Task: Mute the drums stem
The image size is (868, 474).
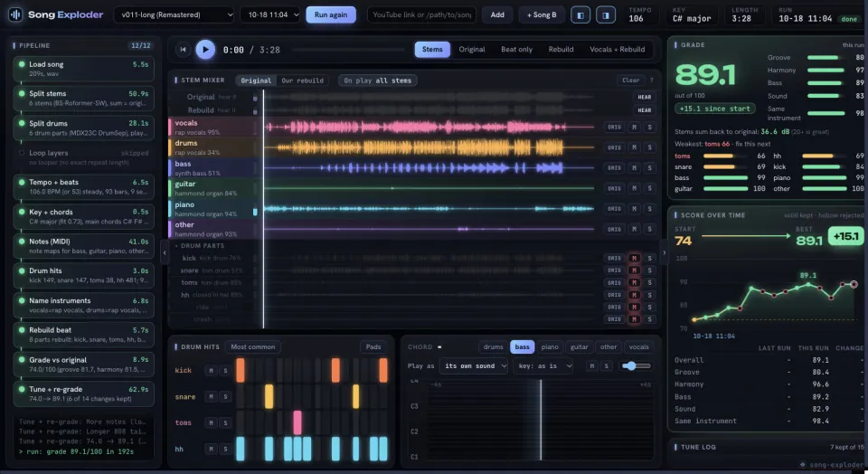Action: [635, 147]
